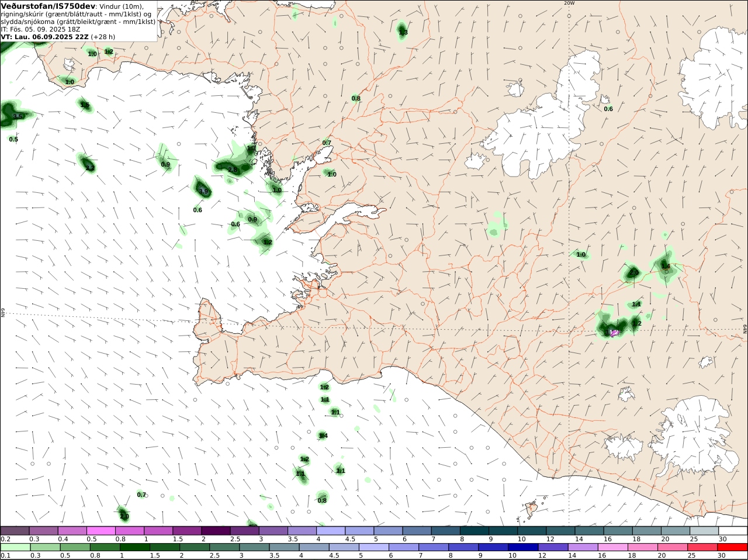Click the upper legend swatch labeled 0.2
This screenshot has height=560, width=748.
click(x=15, y=531)
